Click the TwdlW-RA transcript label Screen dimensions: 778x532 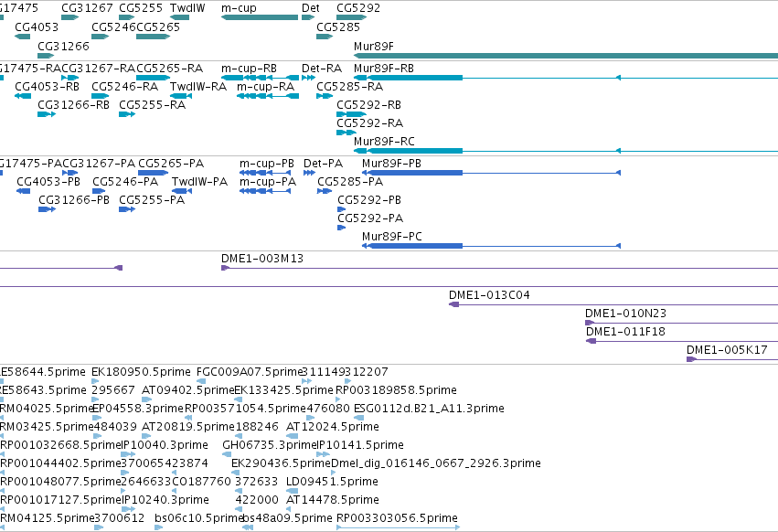tap(198, 86)
